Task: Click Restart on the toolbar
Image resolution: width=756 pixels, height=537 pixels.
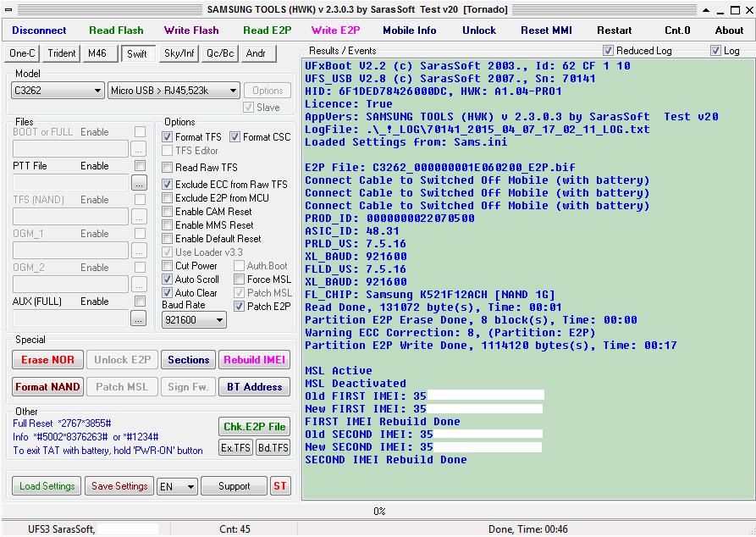Action: [614, 30]
